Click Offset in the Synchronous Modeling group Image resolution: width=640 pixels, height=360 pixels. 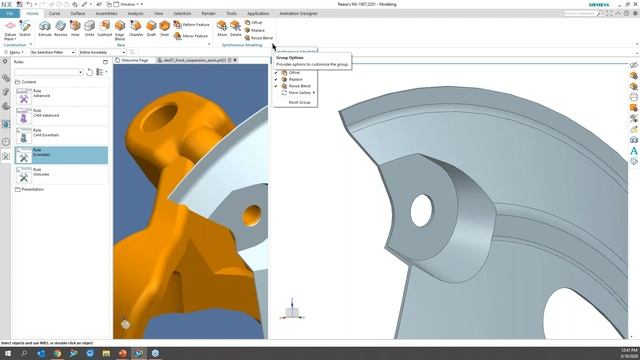[x=253, y=22]
